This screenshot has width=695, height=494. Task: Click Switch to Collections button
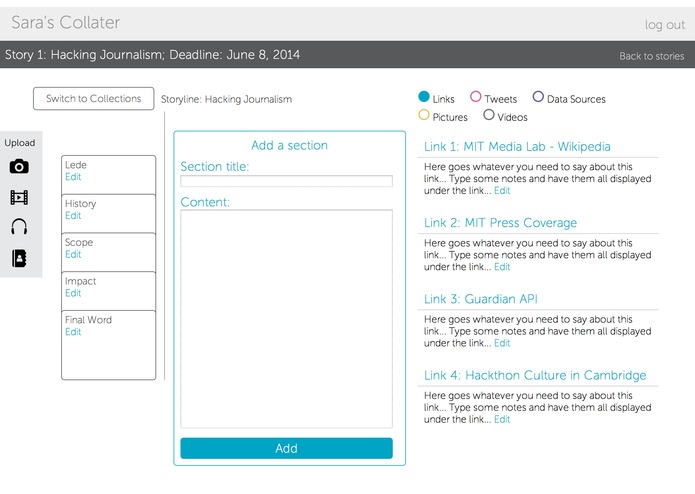(x=94, y=98)
